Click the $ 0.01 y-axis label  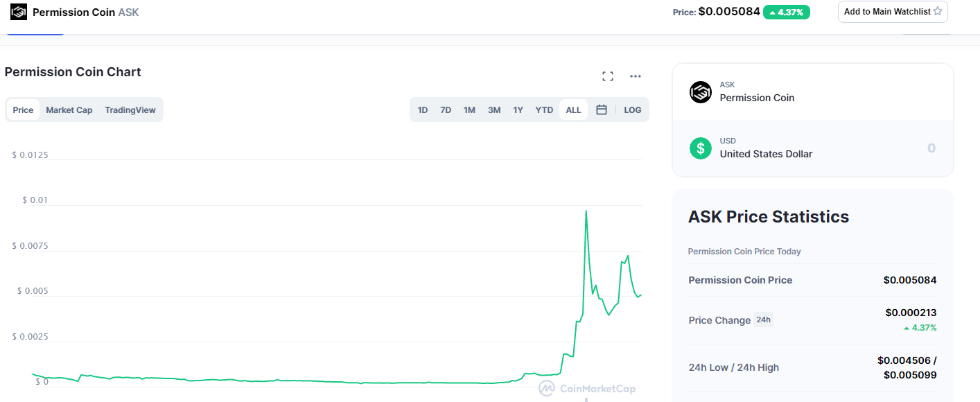[x=35, y=200]
